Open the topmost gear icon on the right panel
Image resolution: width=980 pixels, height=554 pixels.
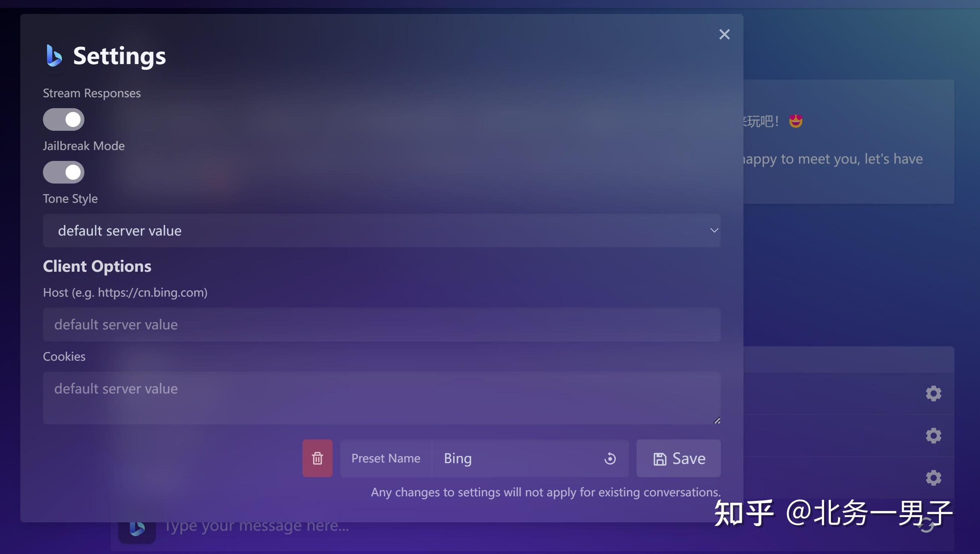click(933, 393)
